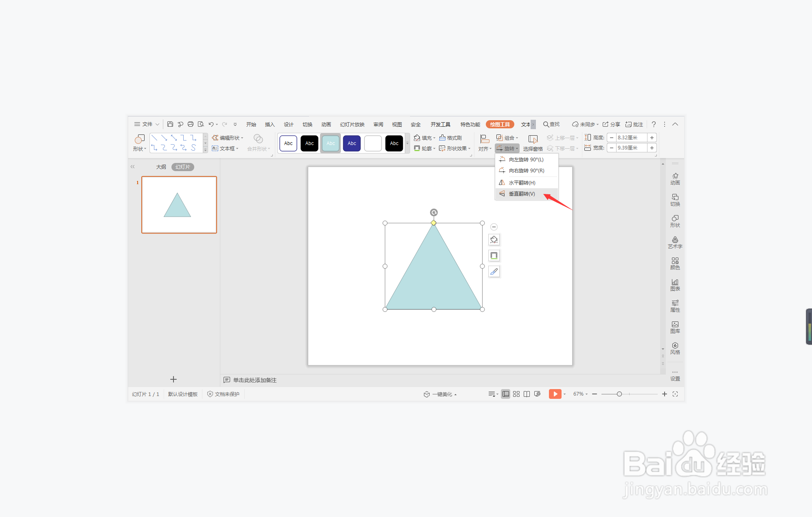Switch to reading view

click(527, 394)
